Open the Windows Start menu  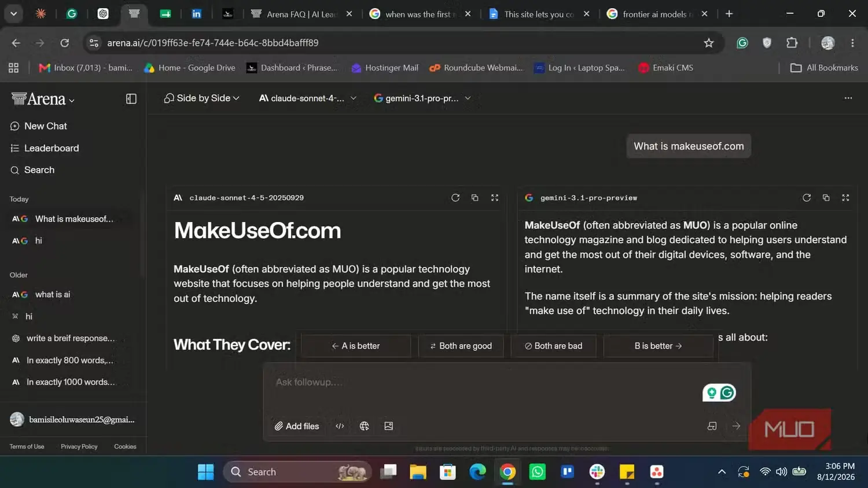(x=205, y=472)
